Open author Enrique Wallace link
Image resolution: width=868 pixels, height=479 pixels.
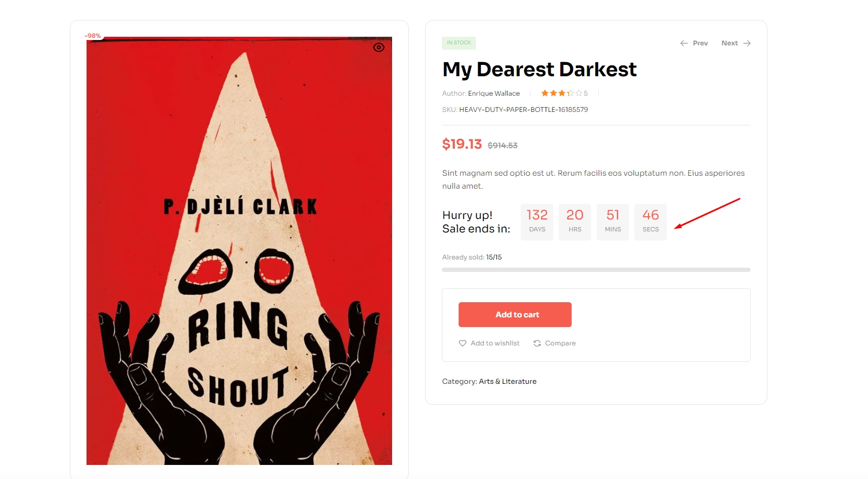click(x=494, y=94)
